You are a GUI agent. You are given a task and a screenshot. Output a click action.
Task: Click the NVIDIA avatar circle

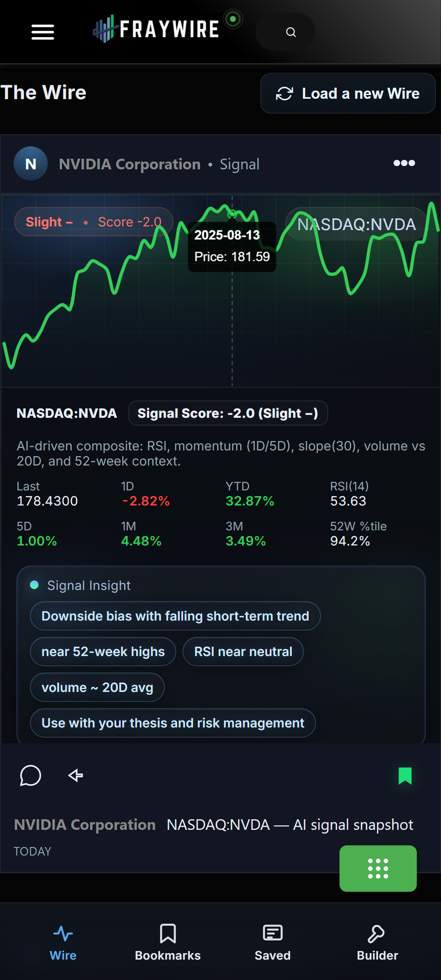31,164
